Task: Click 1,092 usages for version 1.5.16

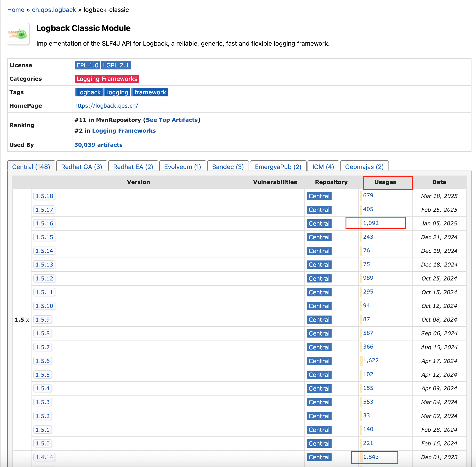Action: [x=371, y=223]
